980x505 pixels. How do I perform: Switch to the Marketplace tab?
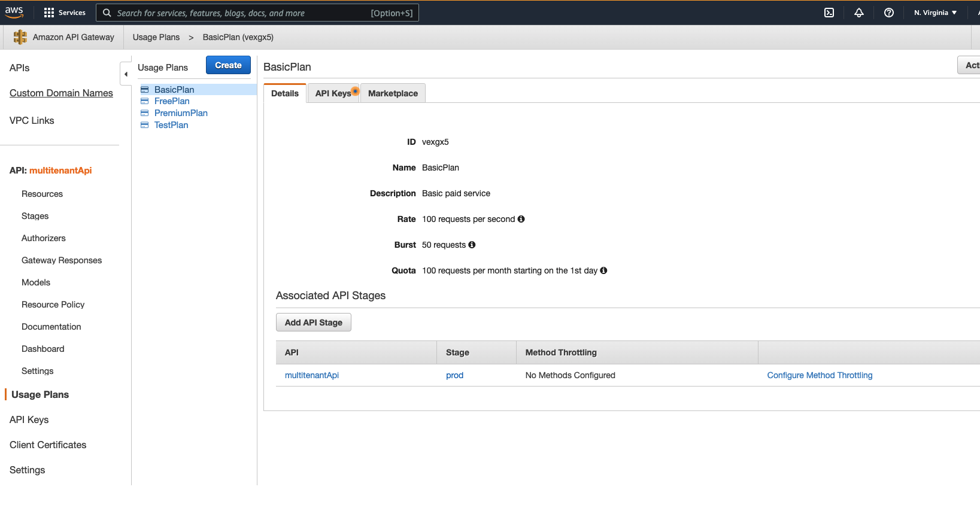393,93
